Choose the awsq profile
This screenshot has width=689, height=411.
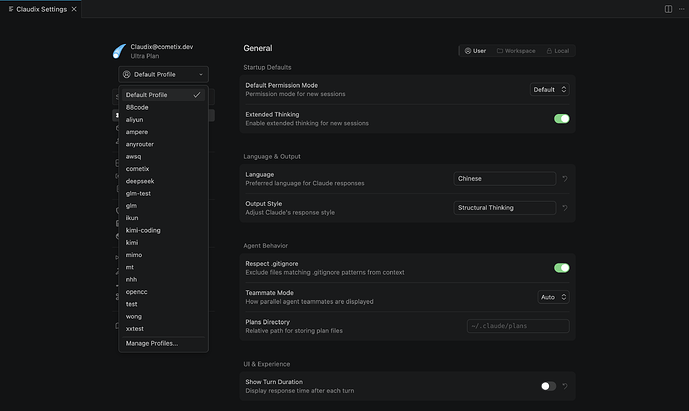click(x=163, y=156)
